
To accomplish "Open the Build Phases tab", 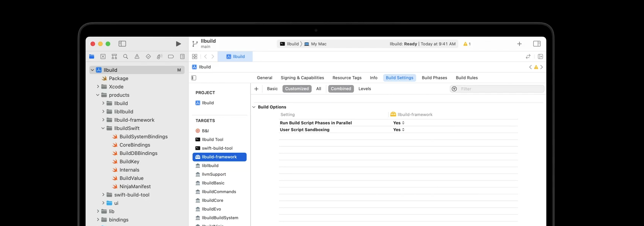I will [434, 78].
